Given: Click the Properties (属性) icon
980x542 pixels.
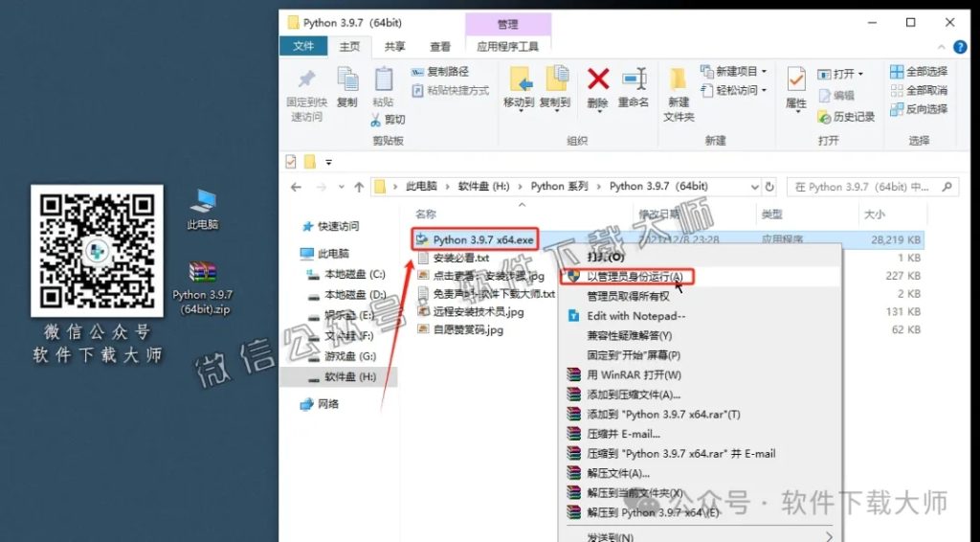Looking at the screenshot, I should click(x=796, y=80).
